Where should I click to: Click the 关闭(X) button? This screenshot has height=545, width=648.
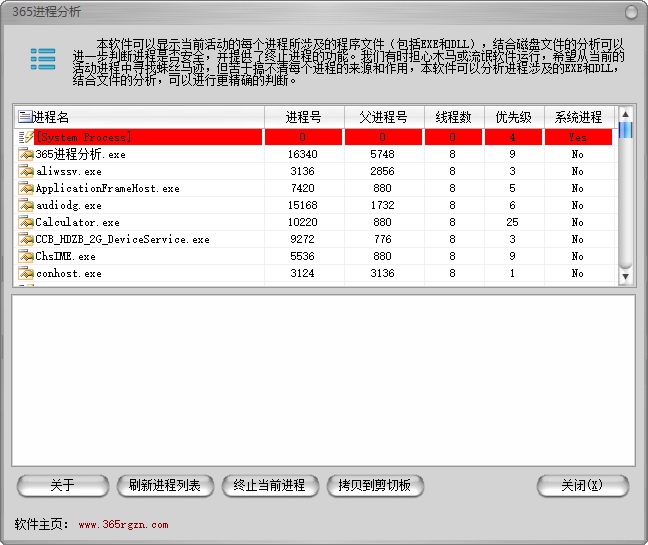click(x=582, y=486)
